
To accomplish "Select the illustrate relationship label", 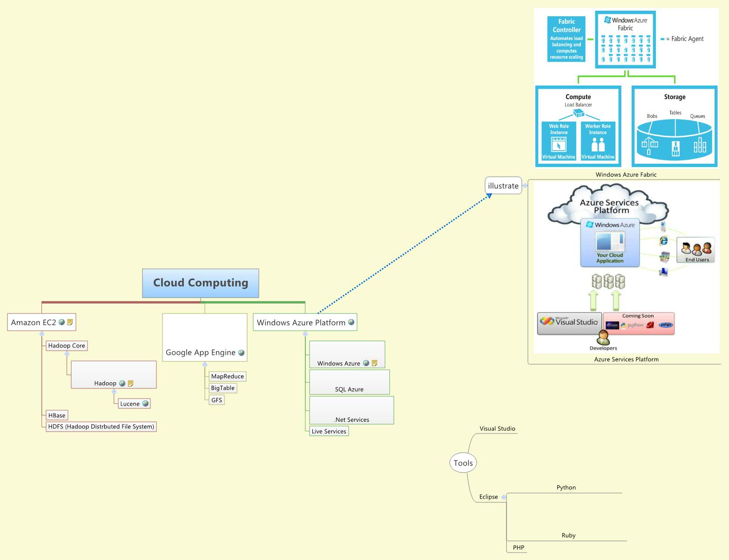I will pyautogui.click(x=503, y=186).
